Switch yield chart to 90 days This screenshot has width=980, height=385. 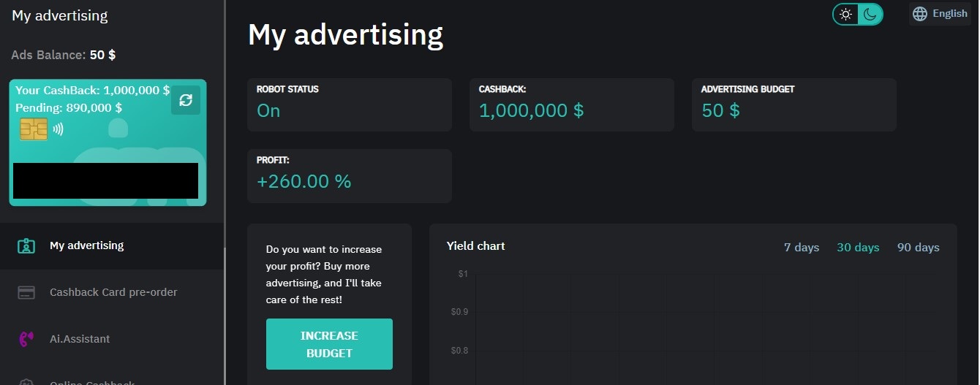pyautogui.click(x=918, y=248)
